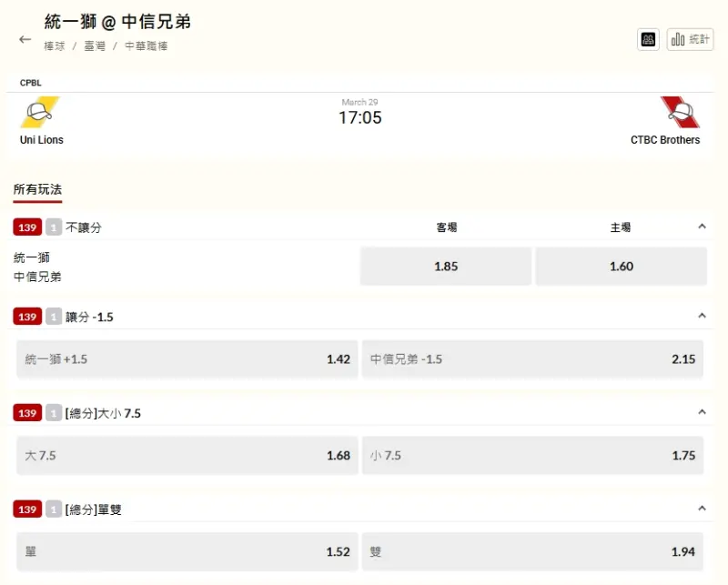Collapse the [總分]大小 7.5 section
This screenshot has height=585, width=728.
702,412
